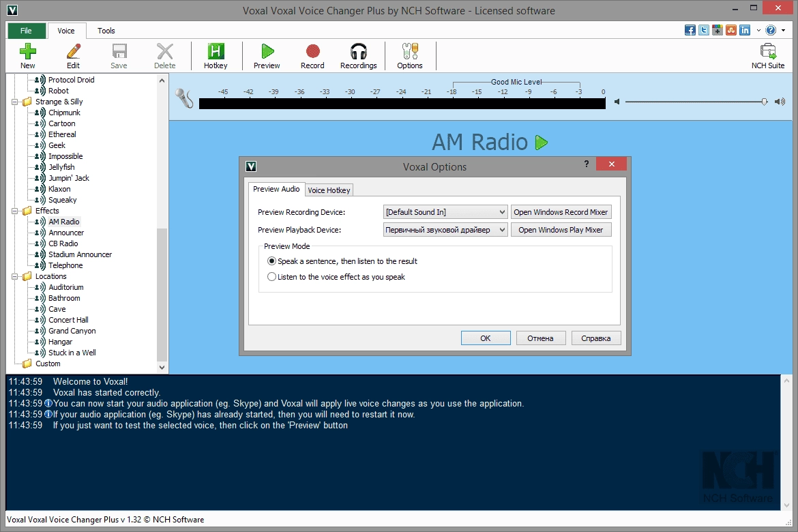This screenshot has width=798, height=532.
Task: Click the loud speaker icon right of volume
Action: tap(780, 102)
